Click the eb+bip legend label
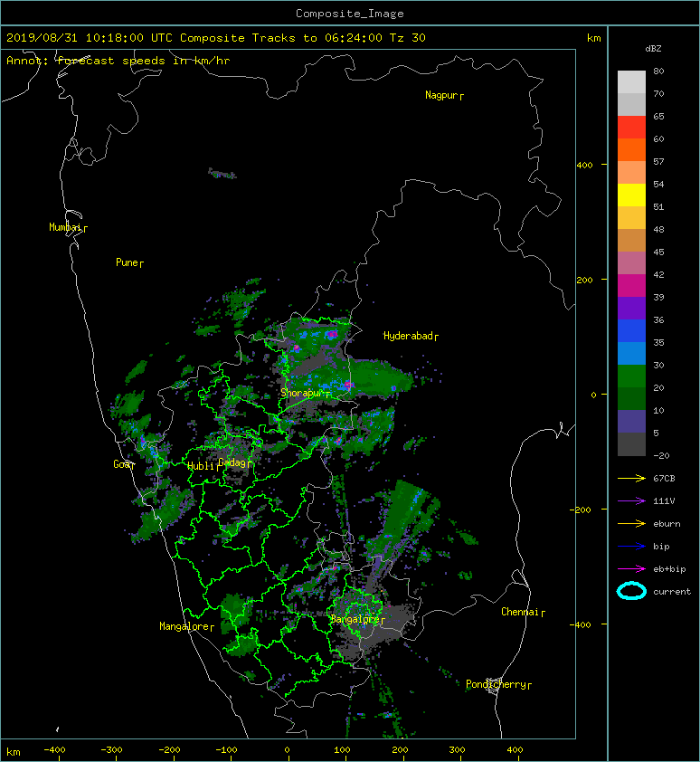 [x=669, y=569]
